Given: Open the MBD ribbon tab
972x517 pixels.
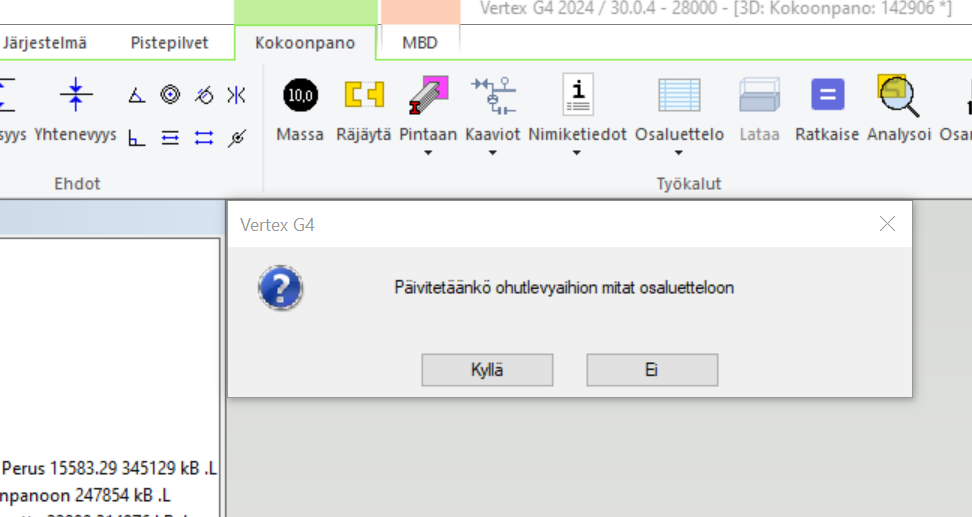Looking at the screenshot, I should click(420, 43).
